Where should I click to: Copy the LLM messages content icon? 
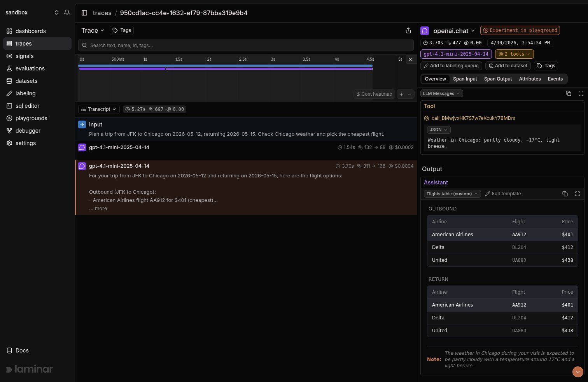[569, 93]
